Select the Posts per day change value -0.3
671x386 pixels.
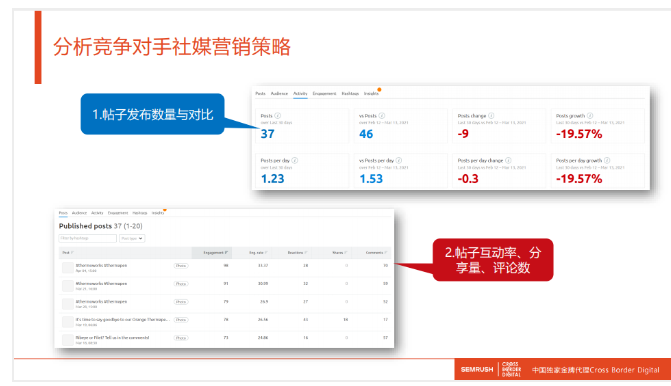point(468,179)
